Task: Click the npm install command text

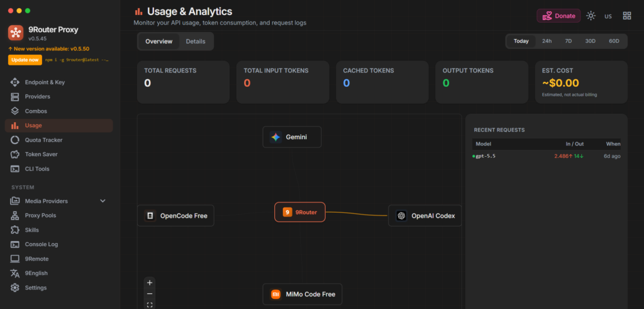Action: pos(77,60)
